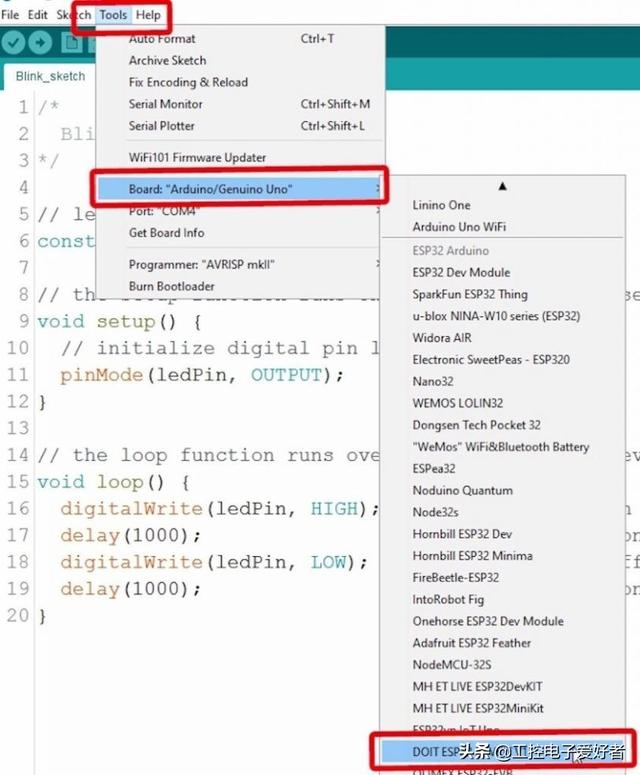
Task: Open the Help menu
Action: click(x=148, y=15)
